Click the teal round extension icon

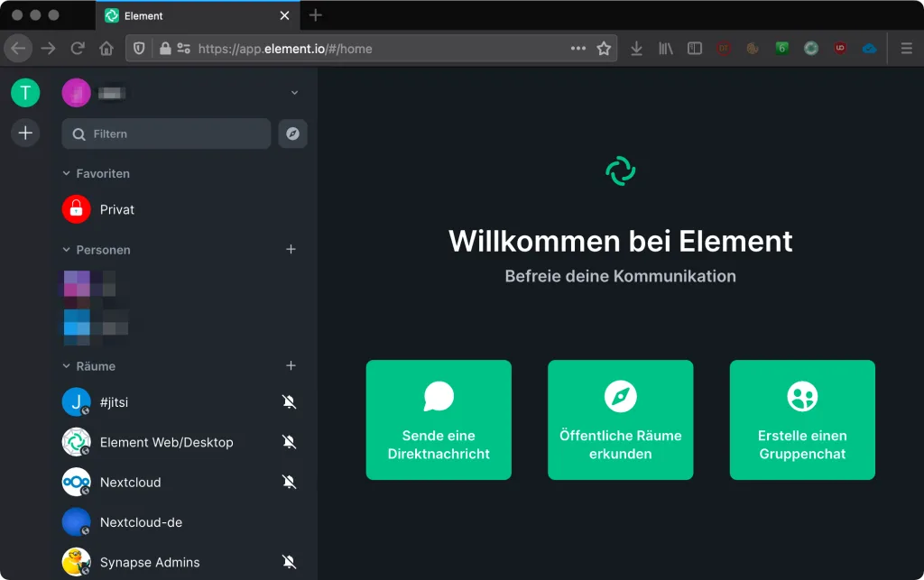point(811,49)
